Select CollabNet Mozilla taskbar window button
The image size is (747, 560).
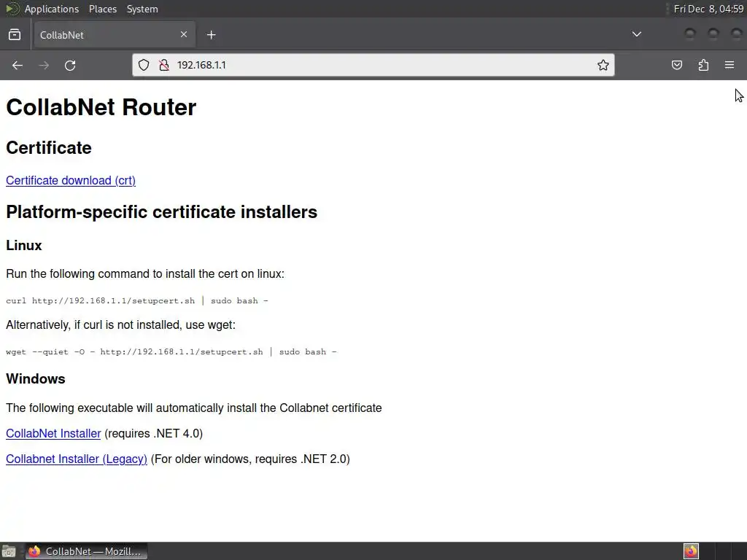click(x=86, y=551)
